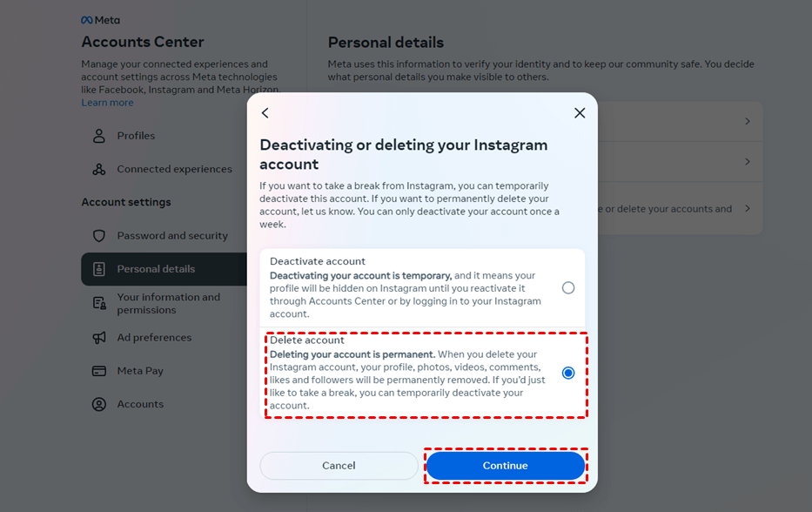Image resolution: width=812 pixels, height=512 pixels.
Task: Expand the deactivate or delete accounts row chevron
Action: [x=747, y=209]
